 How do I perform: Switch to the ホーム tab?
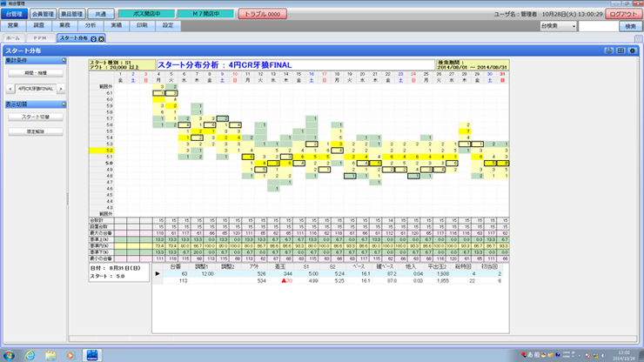(x=13, y=38)
